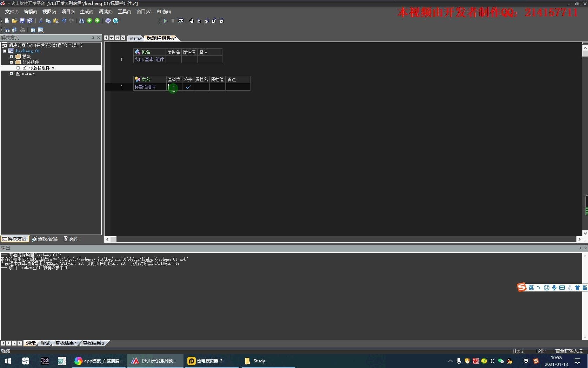The image size is (588, 368).
Task: Close the current editor tab with X
Action: [x=123, y=38]
